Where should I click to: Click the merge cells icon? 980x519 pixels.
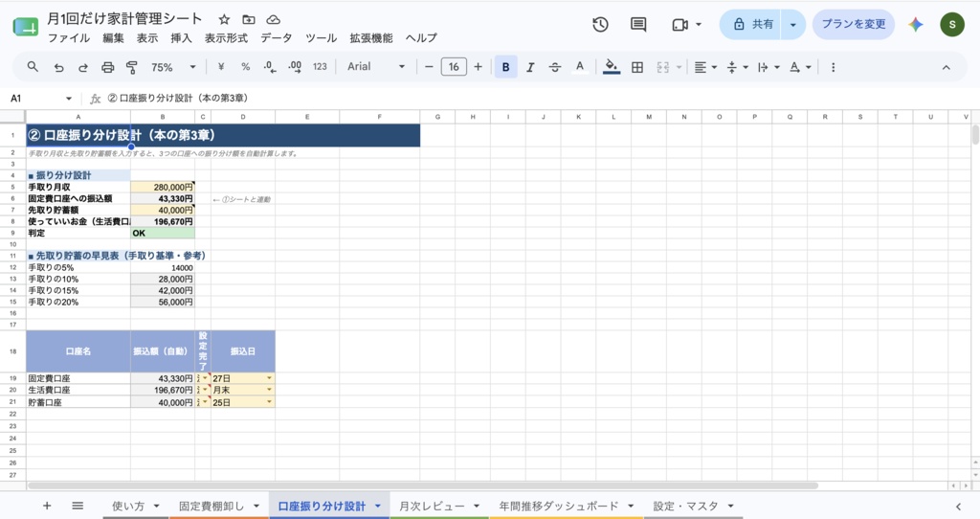click(663, 68)
